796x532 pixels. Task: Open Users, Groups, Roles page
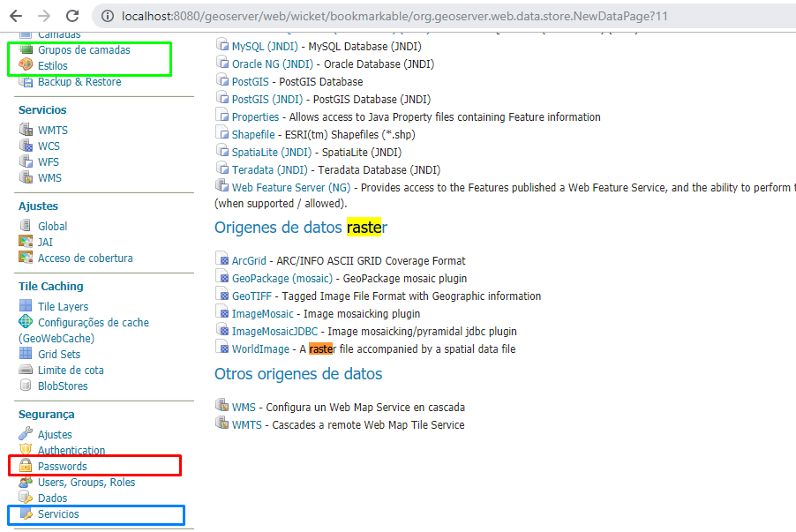pyautogui.click(x=86, y=483)
